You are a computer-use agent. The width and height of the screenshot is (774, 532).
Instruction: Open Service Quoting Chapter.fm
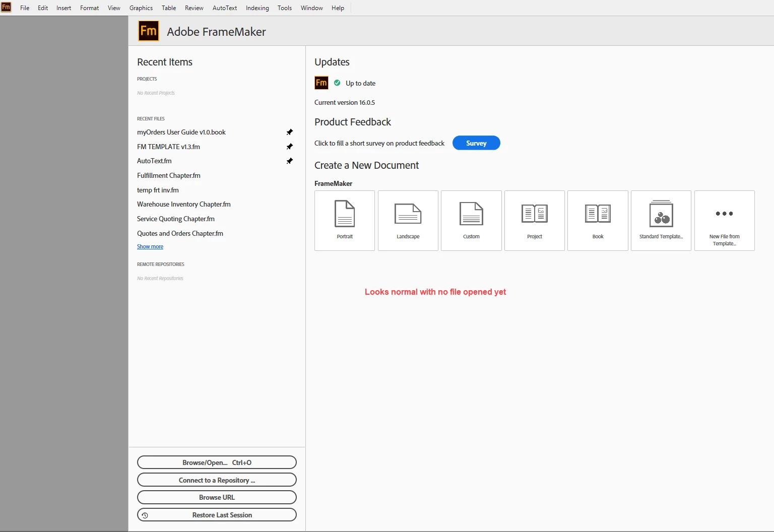(x=176, y=219)
